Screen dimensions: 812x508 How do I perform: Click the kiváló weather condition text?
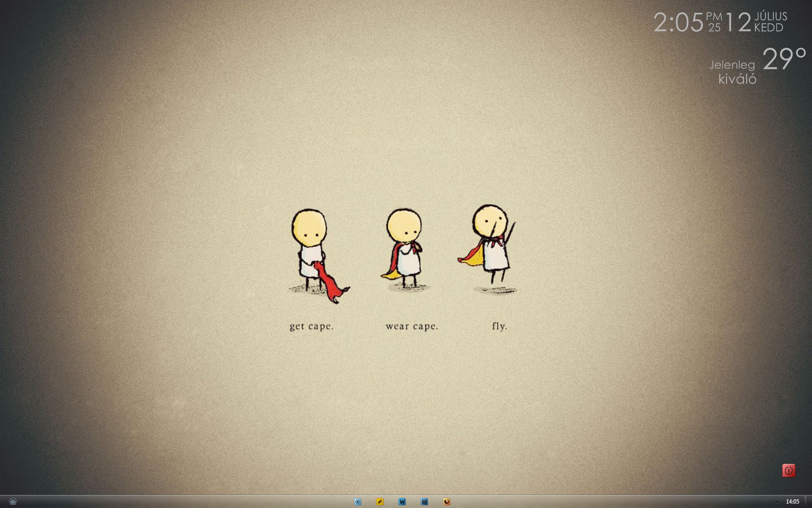coord(738,79)
